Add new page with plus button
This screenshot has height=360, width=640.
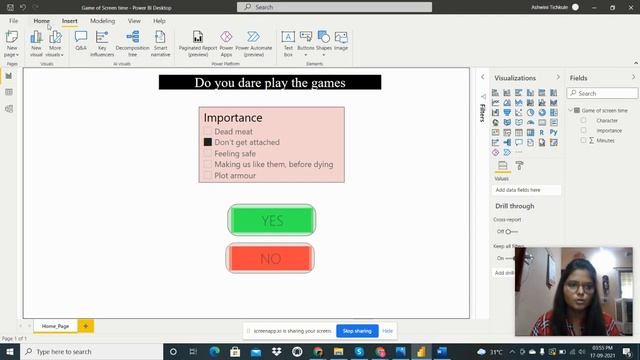click(86, 326)
